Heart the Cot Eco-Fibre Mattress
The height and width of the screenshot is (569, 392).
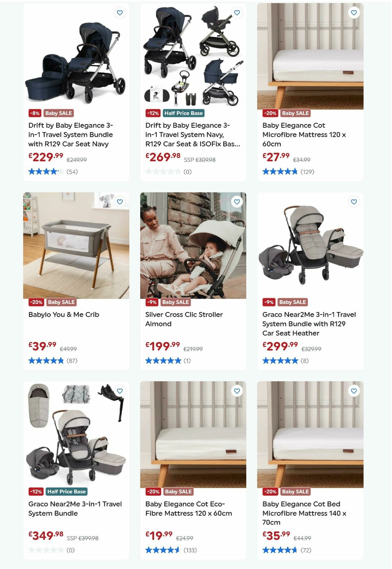[237, 391]
